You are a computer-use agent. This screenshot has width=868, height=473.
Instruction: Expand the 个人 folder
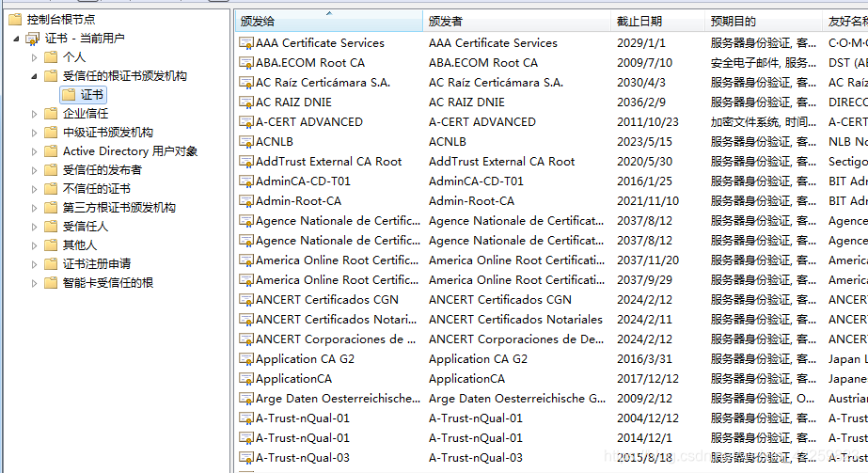click(x=34, y=57)
